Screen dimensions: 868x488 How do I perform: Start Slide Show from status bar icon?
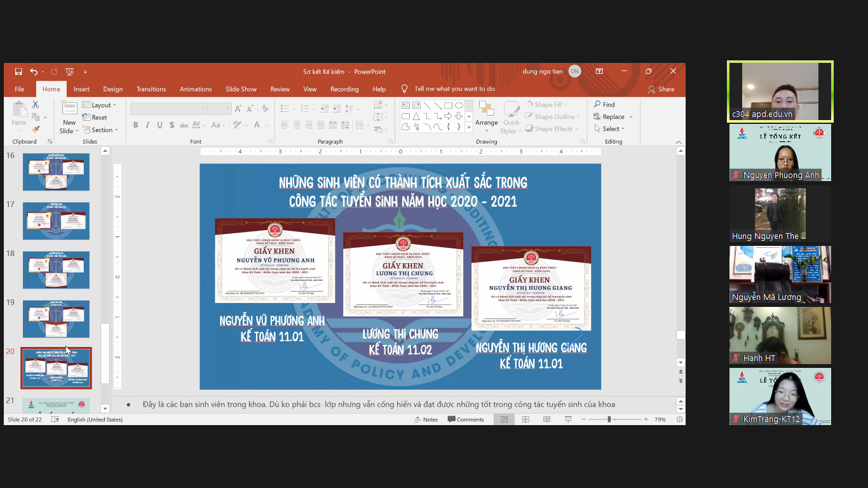(568, 419)
